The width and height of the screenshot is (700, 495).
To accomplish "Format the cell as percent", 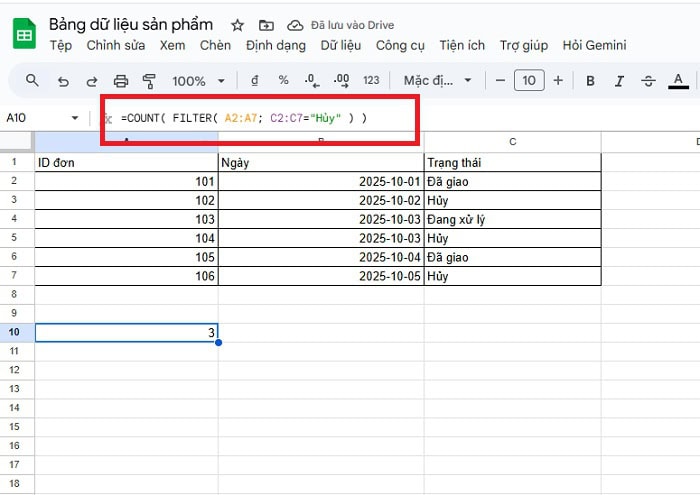I will click(x=283, y=80).
